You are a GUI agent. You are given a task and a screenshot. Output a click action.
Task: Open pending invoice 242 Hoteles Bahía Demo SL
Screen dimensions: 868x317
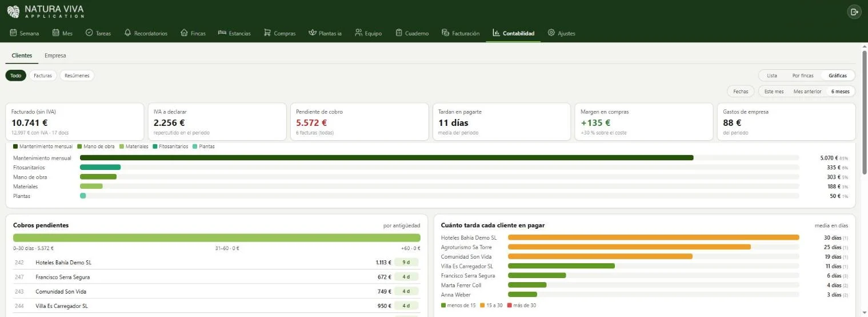[217, 263]
